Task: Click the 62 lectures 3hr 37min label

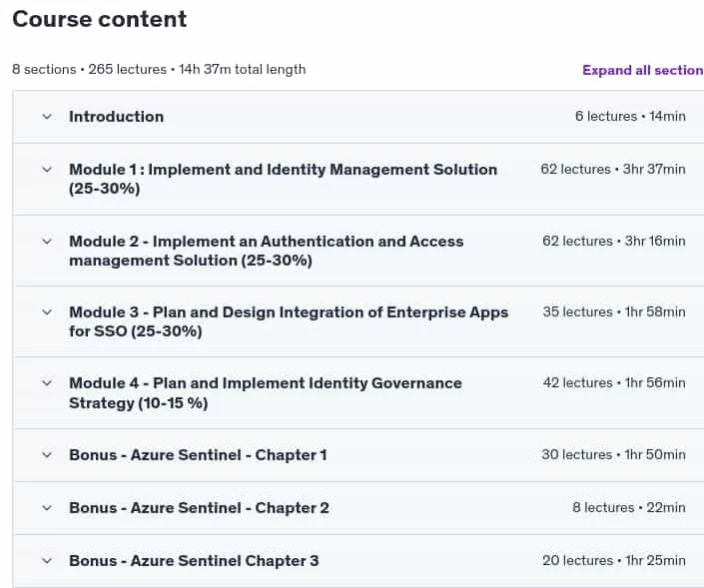Action: click(613, 170)
